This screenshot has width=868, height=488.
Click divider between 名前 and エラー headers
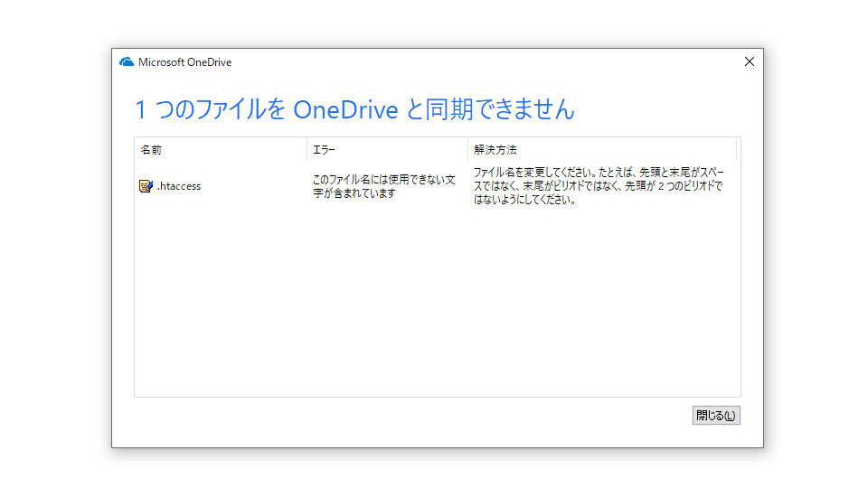coord(307,149)
